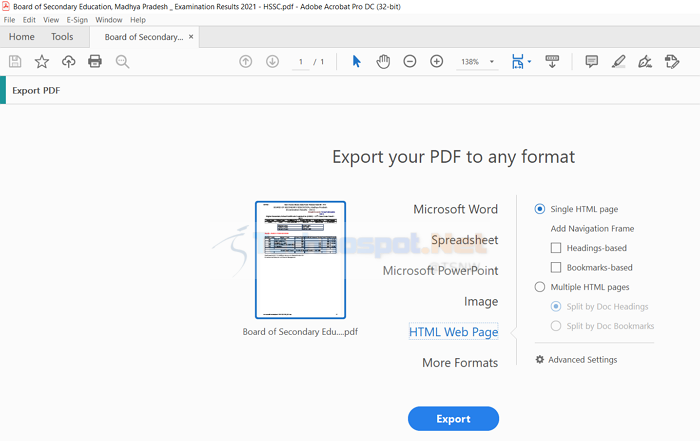Select the Board of Secondary document tab
700x441 pixels.
tap(144, 37)
